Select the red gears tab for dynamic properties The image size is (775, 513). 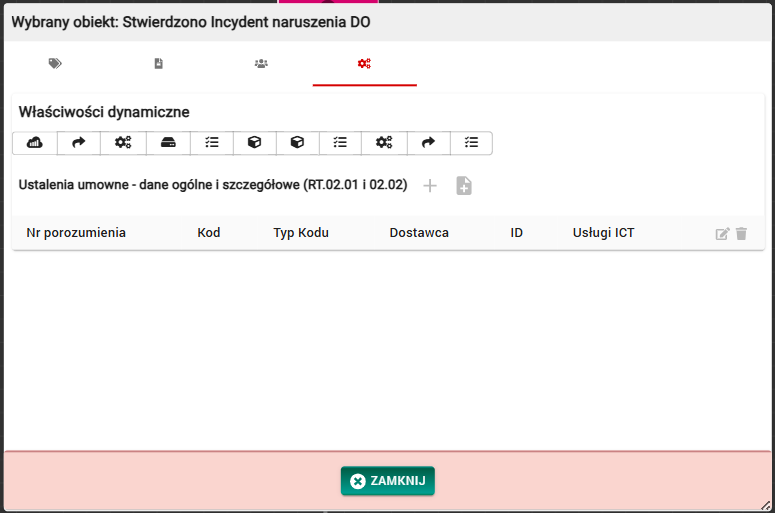click(x=364, y=64)
